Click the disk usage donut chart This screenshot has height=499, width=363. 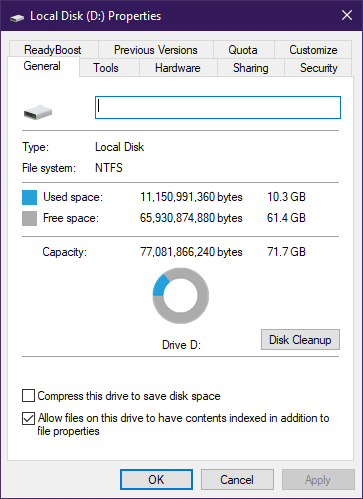[181, 296]
